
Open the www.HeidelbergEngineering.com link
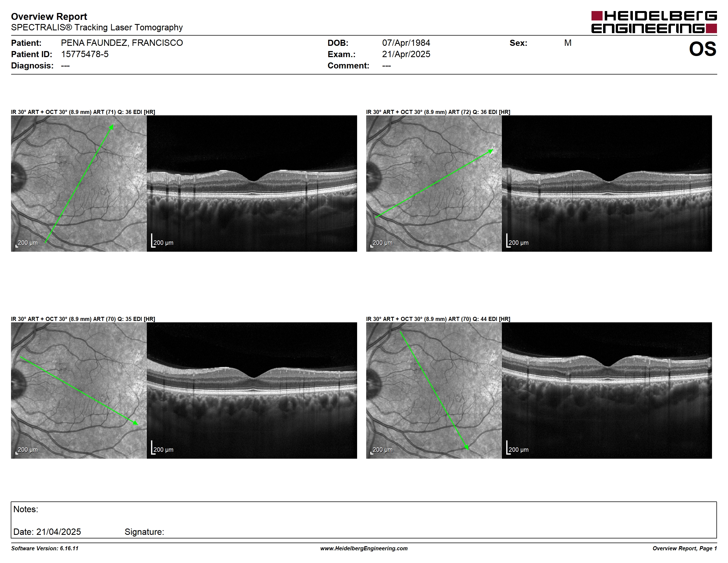coord(364,548)
